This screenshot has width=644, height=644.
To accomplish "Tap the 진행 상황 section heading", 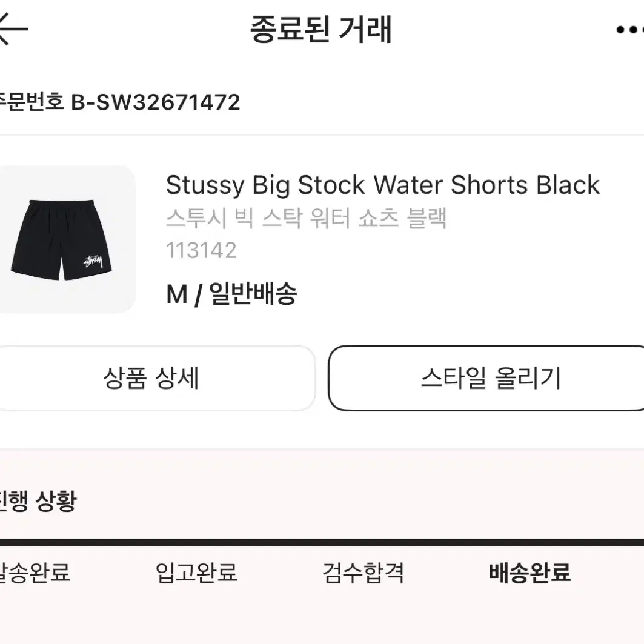I will [x=38, y=500].
